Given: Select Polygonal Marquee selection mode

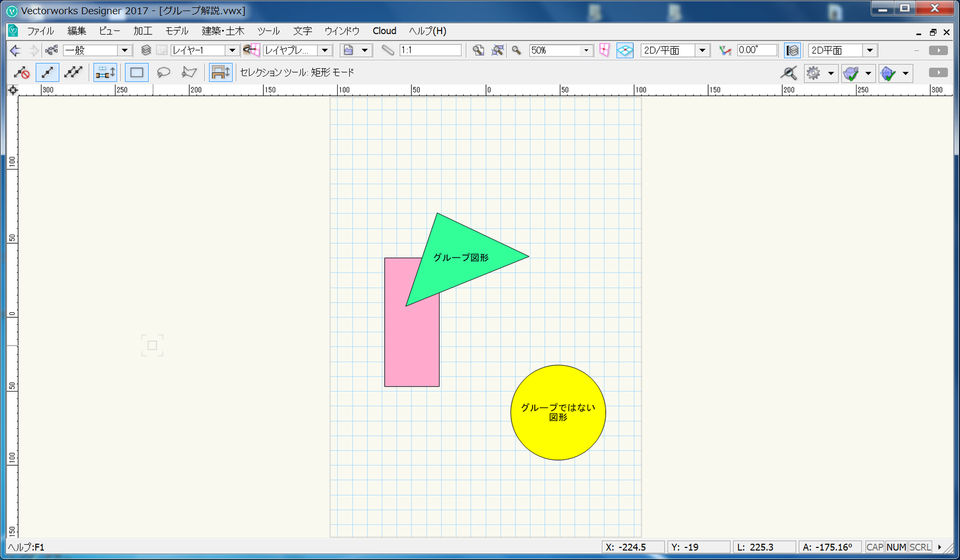Looking at the screenshot, I should pos(189,72).
